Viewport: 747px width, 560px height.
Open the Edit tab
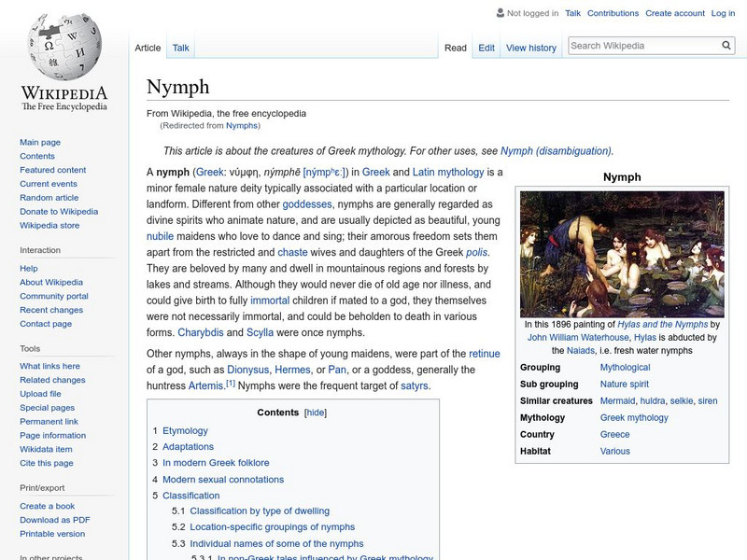coord(486,48)
